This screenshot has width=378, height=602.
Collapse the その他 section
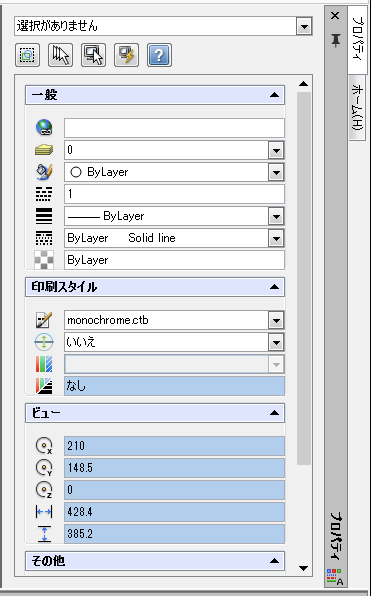pos(274,561)
